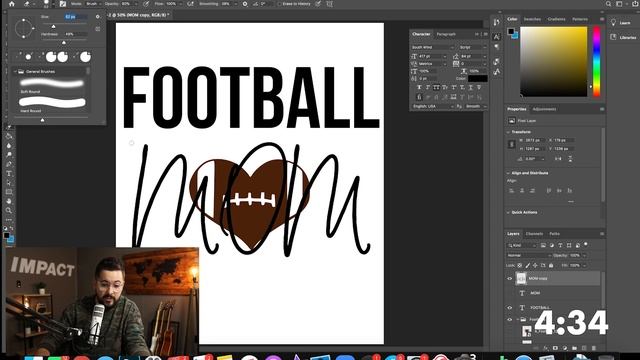Lock position icon in Layers panel

point(535,265)
